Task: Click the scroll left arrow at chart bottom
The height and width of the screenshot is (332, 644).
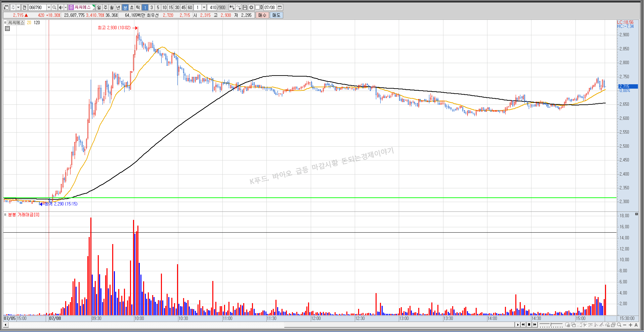Action: pyautogui.click(x=5, y=325)
